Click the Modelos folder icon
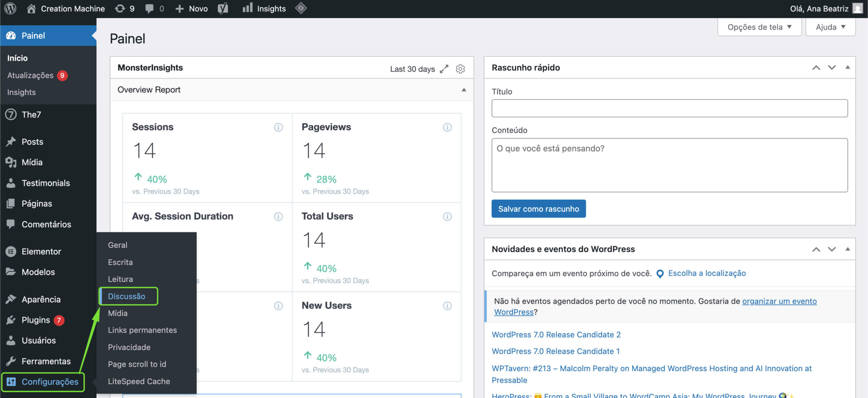Viewport: 868px width, 398px height. 11,272
